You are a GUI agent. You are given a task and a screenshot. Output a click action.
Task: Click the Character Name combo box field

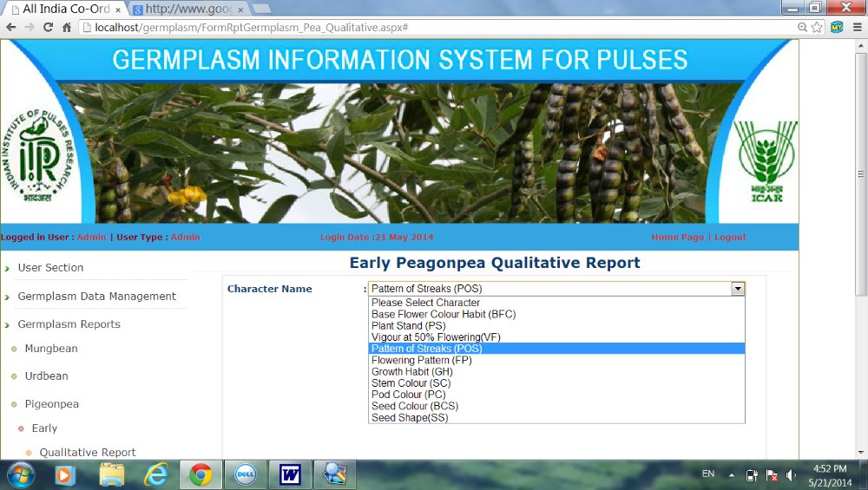tap(557, 289)
